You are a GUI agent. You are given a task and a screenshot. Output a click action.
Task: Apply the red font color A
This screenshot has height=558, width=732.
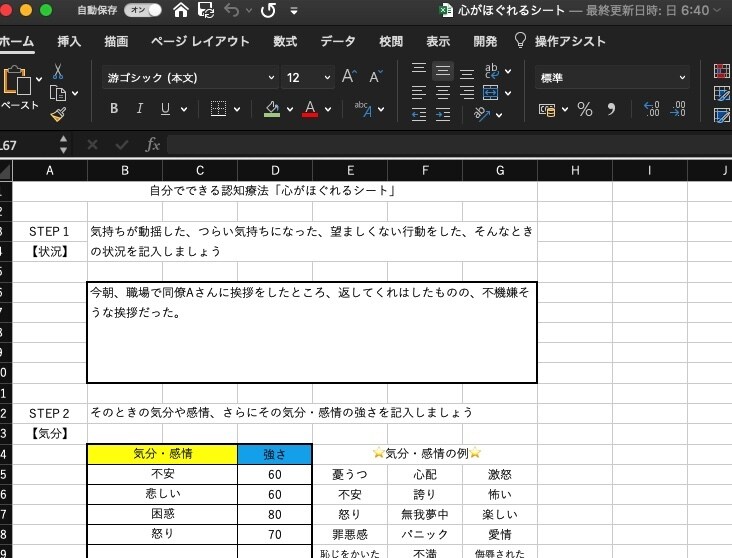click(x=310, y=109)
